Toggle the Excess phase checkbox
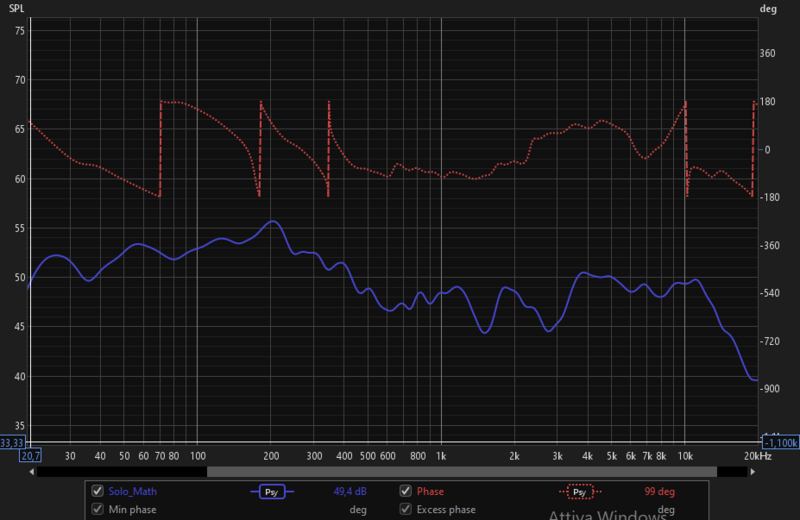800x520 pixels. click(406, 509)
